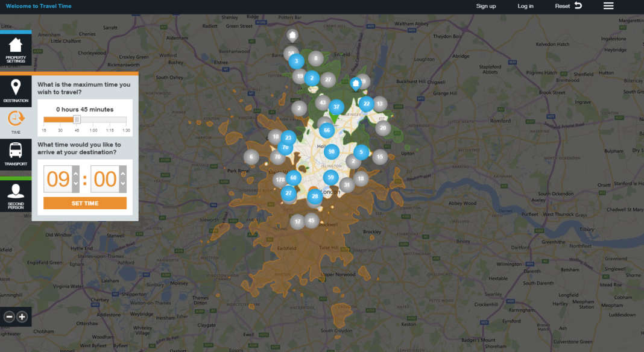Viewport: 644px width, 352px height.
Task: Click the Log in link
Action: click(525, 6)
